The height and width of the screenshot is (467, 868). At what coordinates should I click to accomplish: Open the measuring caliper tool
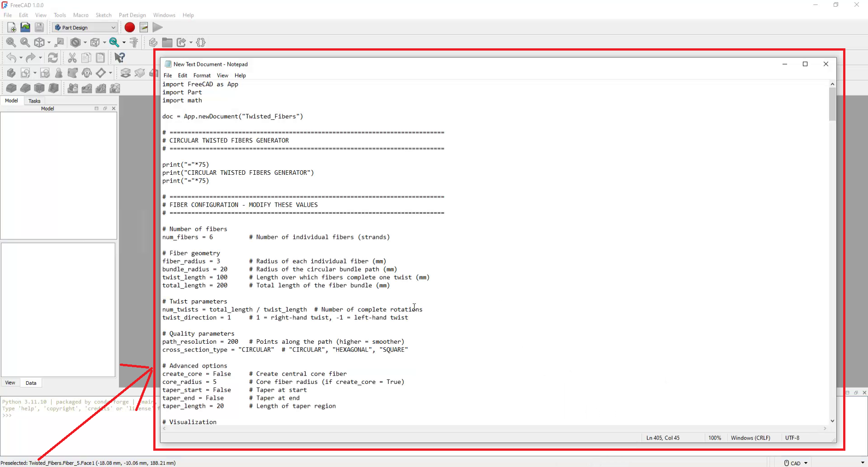(134, 42)
